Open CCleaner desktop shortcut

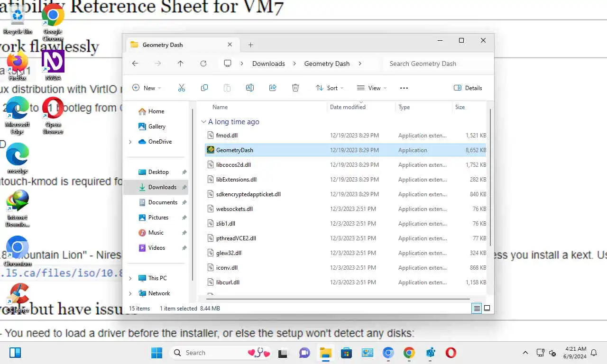tap(18, 298)
